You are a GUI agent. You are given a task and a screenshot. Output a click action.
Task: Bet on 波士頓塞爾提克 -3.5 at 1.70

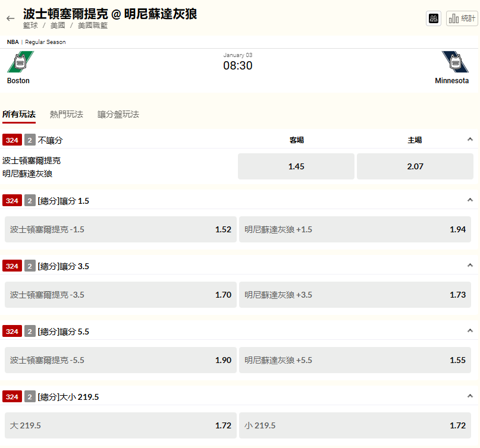[x=121, y=295]
